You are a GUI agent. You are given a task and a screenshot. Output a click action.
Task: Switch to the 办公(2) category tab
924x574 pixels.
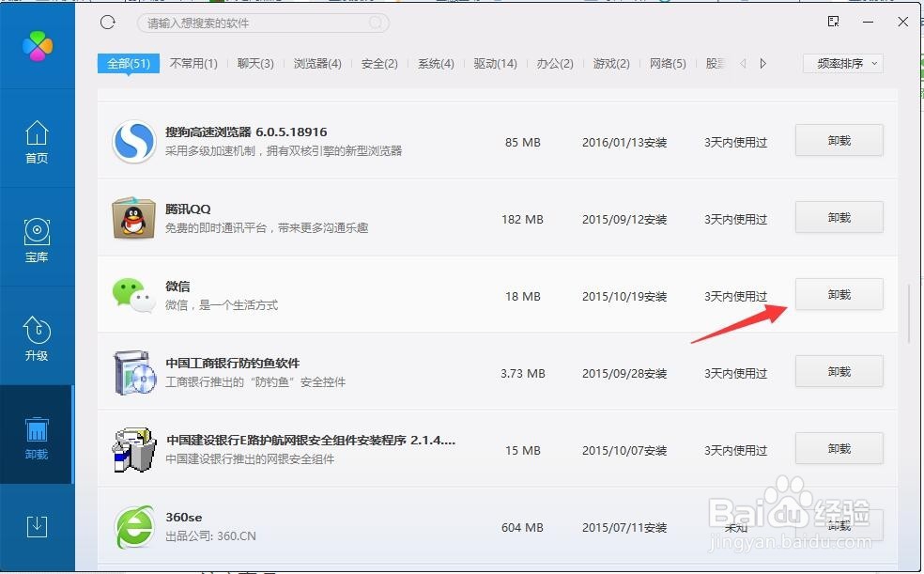(x=555, y=64)
